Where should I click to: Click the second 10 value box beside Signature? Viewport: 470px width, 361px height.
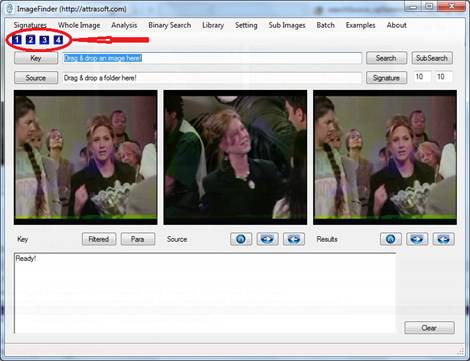coord(443,77)
